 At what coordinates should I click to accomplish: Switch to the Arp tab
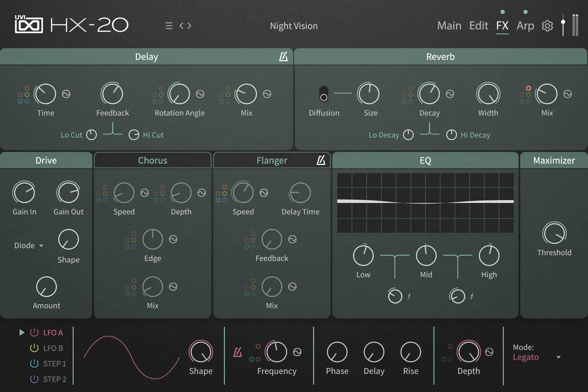click(x=525, y=26)
